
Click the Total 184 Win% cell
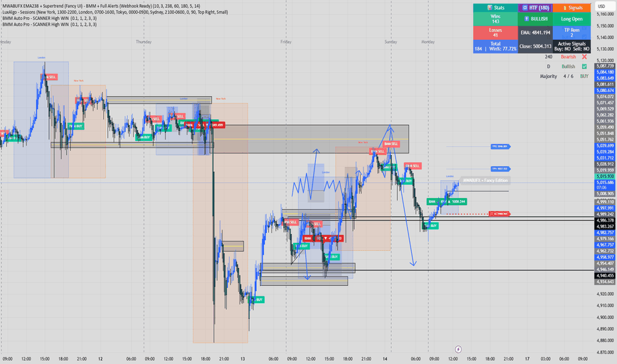coord(495,46)
